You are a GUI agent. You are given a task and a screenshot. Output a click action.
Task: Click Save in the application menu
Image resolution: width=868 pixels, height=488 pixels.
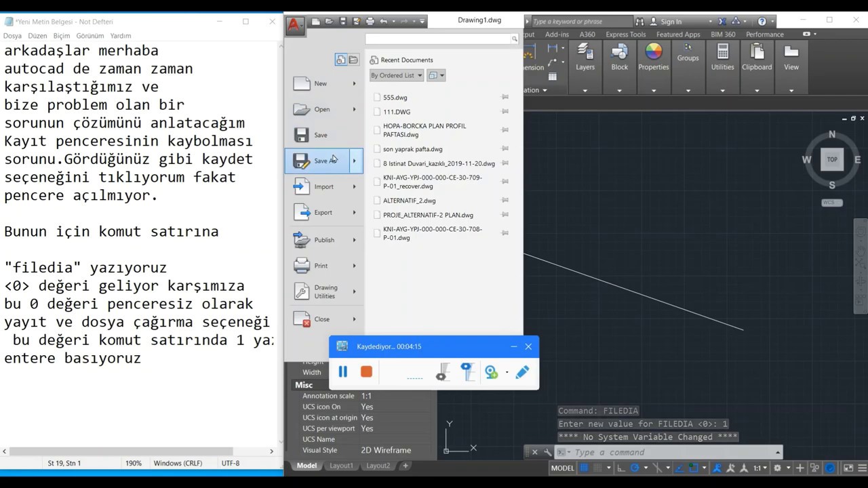click(x=323, y=135)
